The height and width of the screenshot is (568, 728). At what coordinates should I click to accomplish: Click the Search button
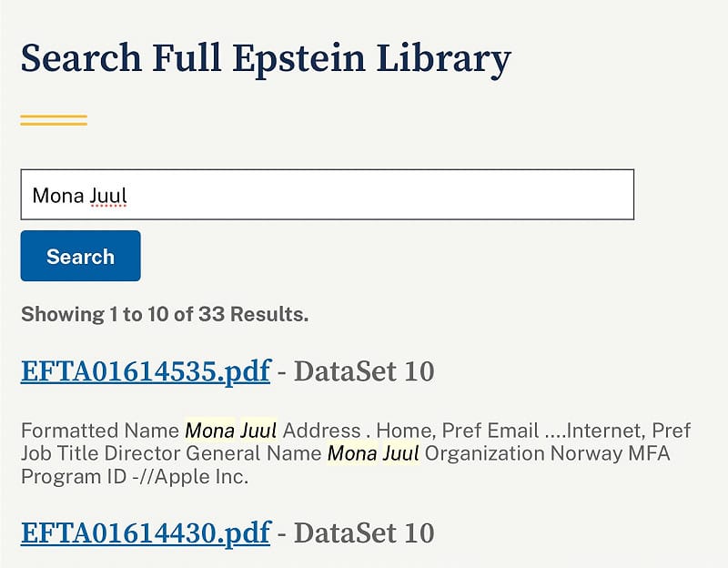(80, 256)
